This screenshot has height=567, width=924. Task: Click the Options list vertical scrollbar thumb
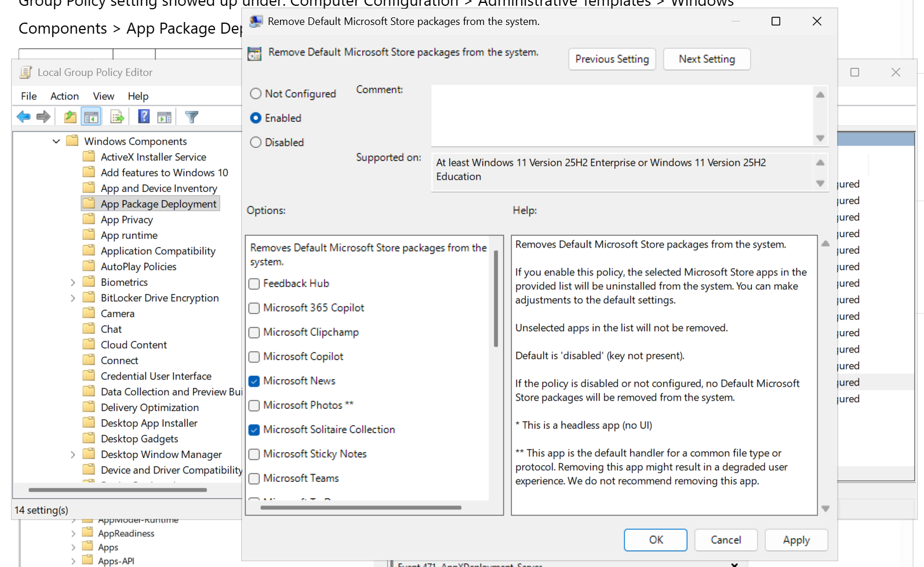(x=496, y=299)
